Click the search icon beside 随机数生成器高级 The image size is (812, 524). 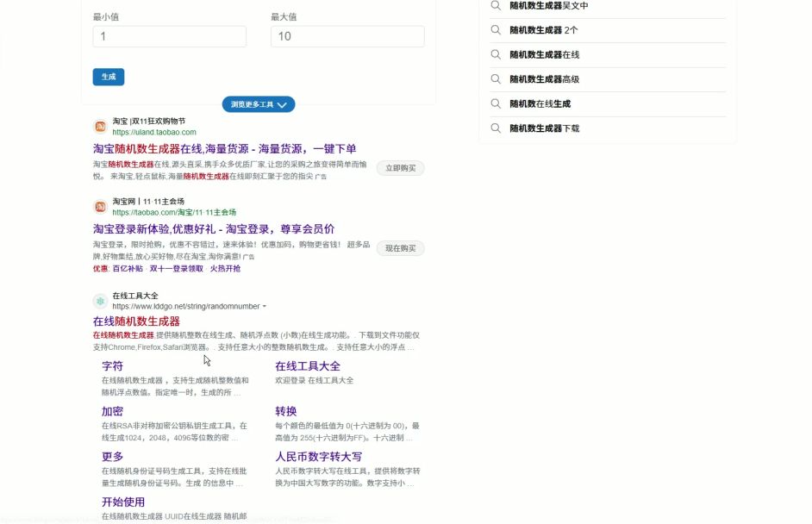(496, 79)
